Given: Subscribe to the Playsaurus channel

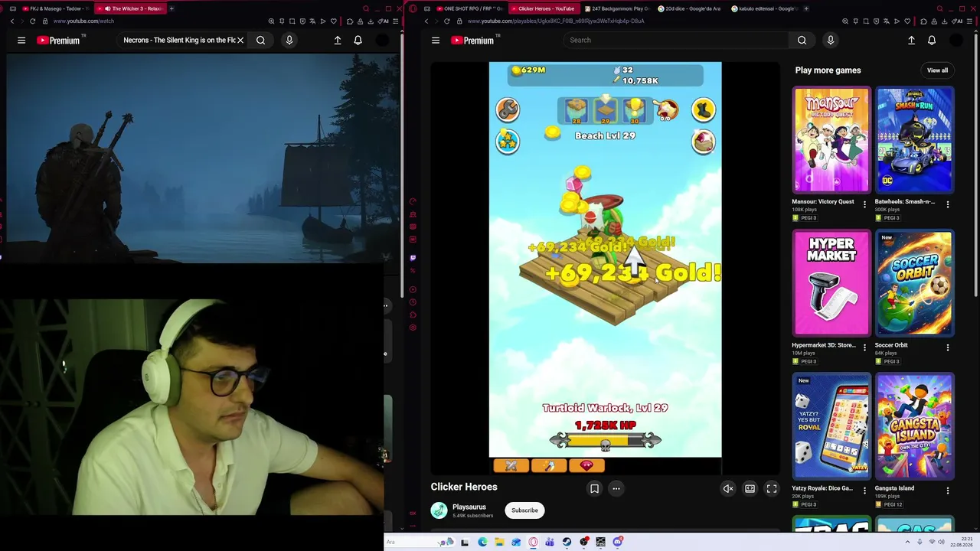Looking at the screenshot, I should (524, 510).
